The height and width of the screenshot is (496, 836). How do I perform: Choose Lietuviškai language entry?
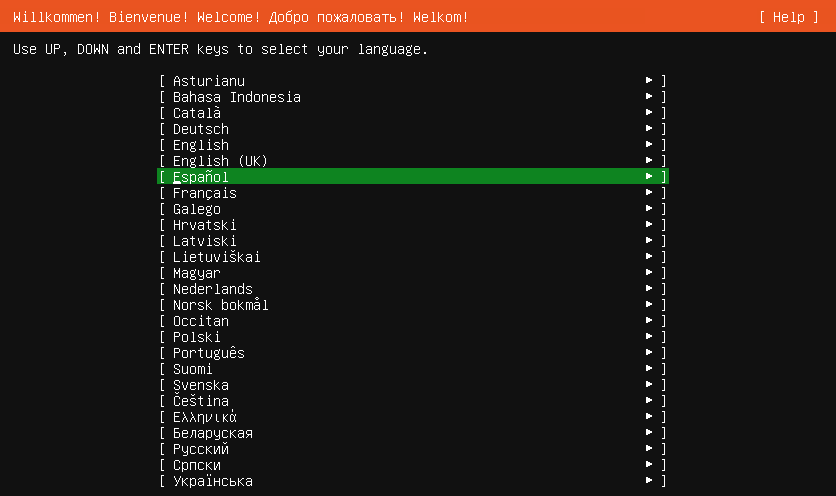click(413, 257)
